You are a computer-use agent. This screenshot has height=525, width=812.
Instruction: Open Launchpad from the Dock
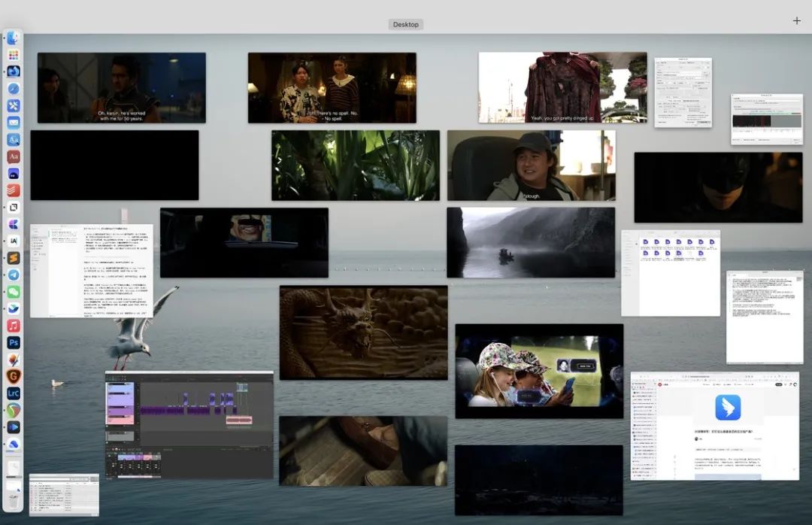click(14, 55)
